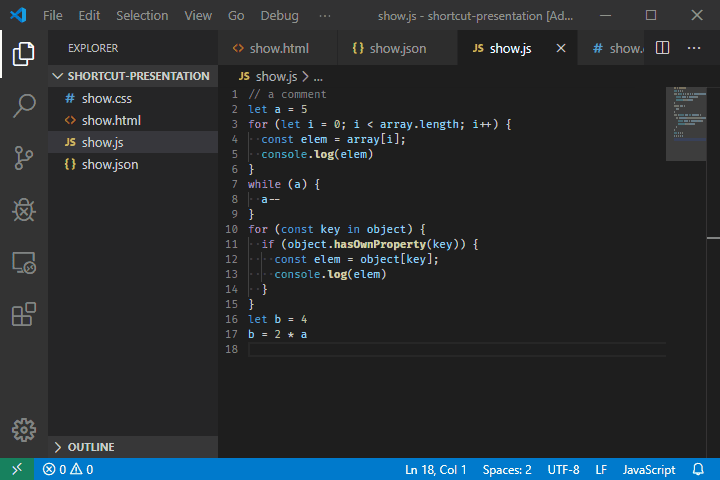Open the Manage gear menu
720x480 pixels.
click(x=24, y=430)
